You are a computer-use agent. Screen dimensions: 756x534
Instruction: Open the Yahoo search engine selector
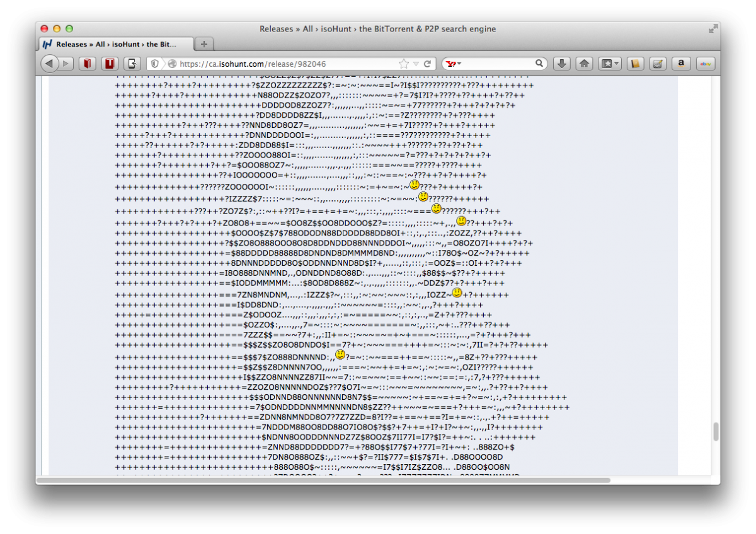tap(453, 64)
